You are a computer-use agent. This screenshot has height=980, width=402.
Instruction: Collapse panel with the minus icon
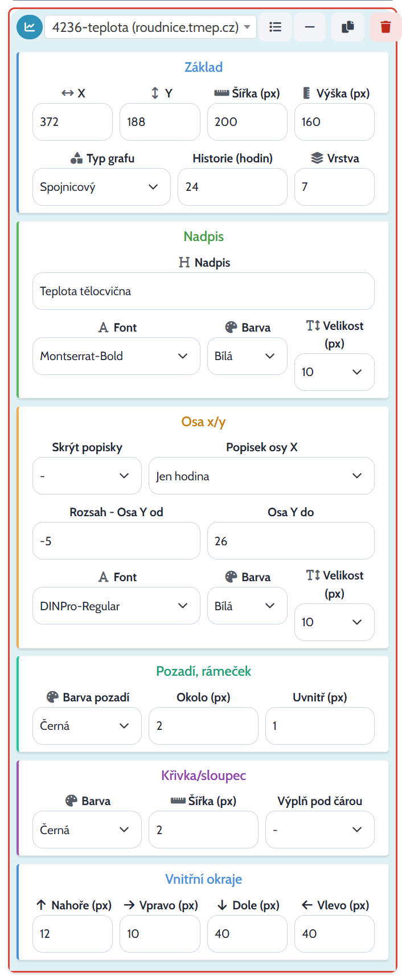[x=310, y=27]
